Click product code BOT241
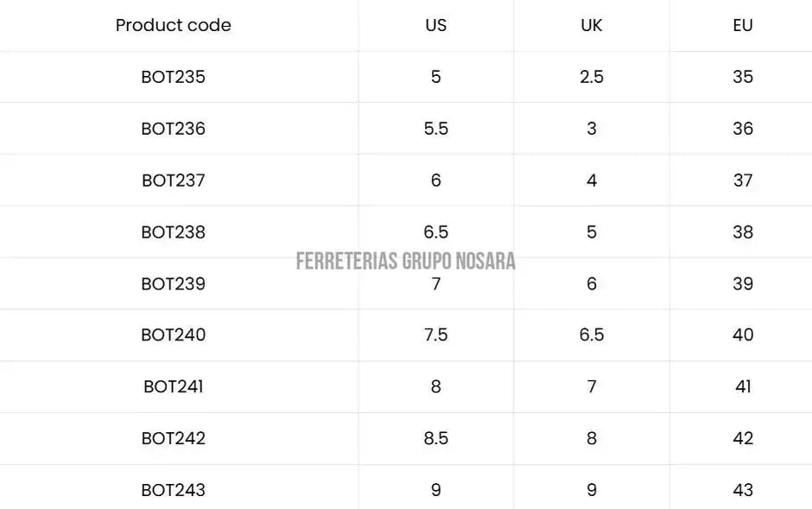The height and width of the screenshot is (509, 812). [174, 386]
